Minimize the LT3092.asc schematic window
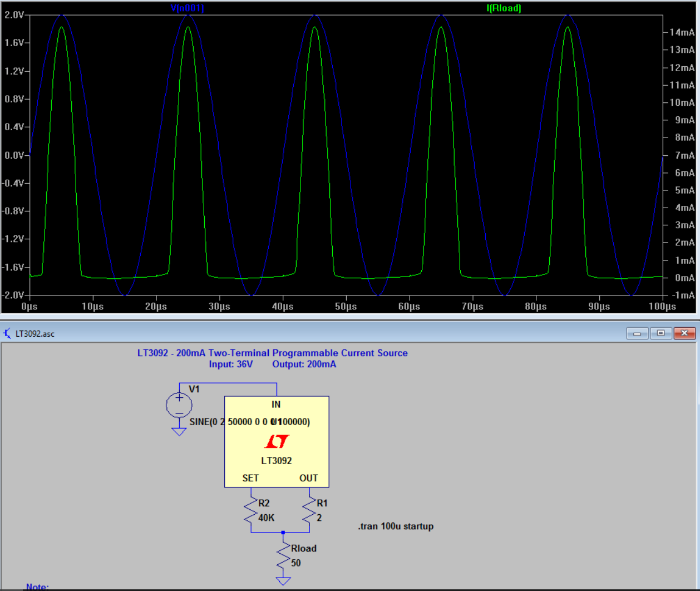The height and width of the screenshot is (591, 700). 637,333
